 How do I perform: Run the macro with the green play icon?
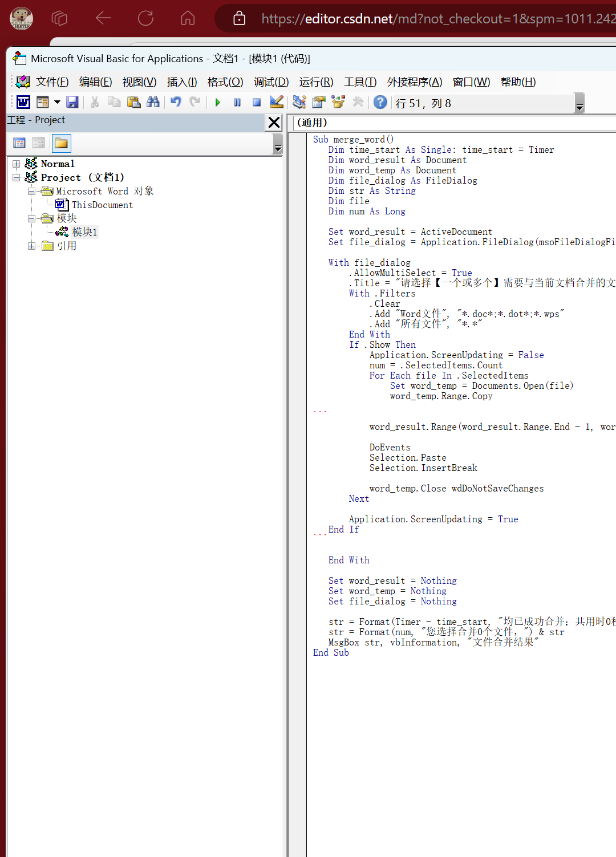[x=218, y=103]
